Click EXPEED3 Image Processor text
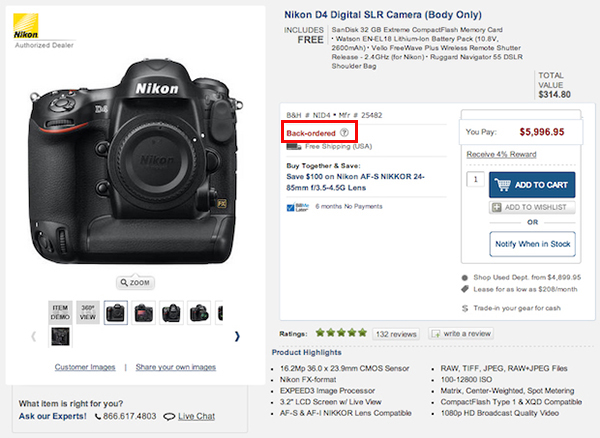 327,391
